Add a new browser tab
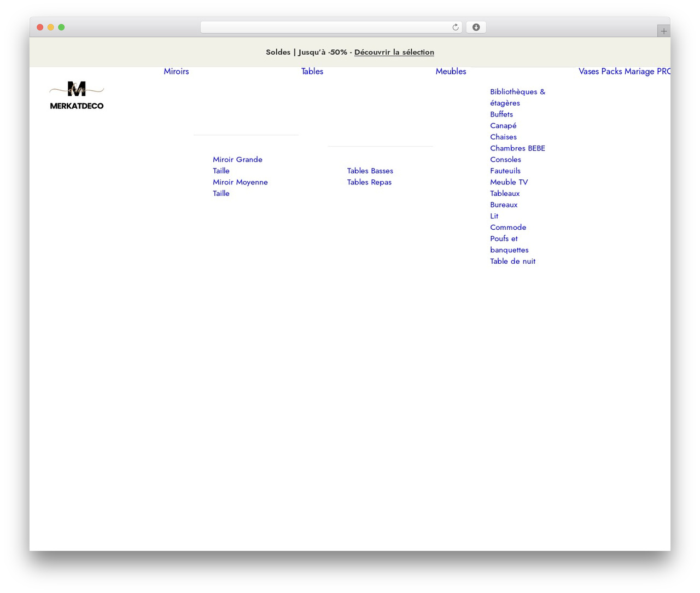The image size is (700, 593). [663, 31]
